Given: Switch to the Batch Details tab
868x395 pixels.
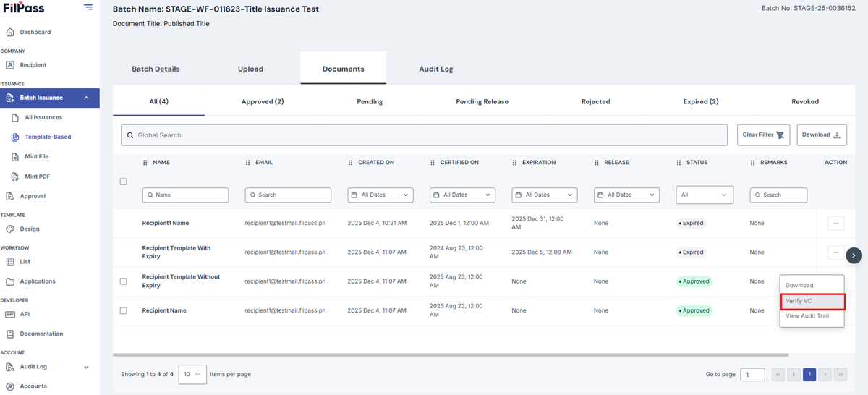Looking at the screenshot, I should tap(156, 69).
